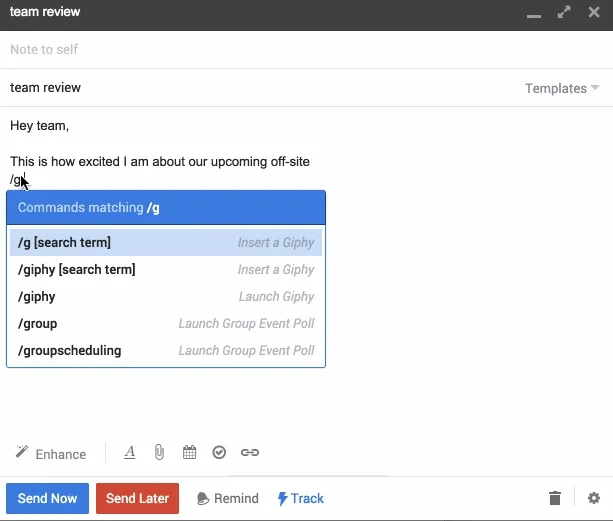Open the text formatting options icon
The height and width of the screenshot is (521, 613).
coord(129,453)
